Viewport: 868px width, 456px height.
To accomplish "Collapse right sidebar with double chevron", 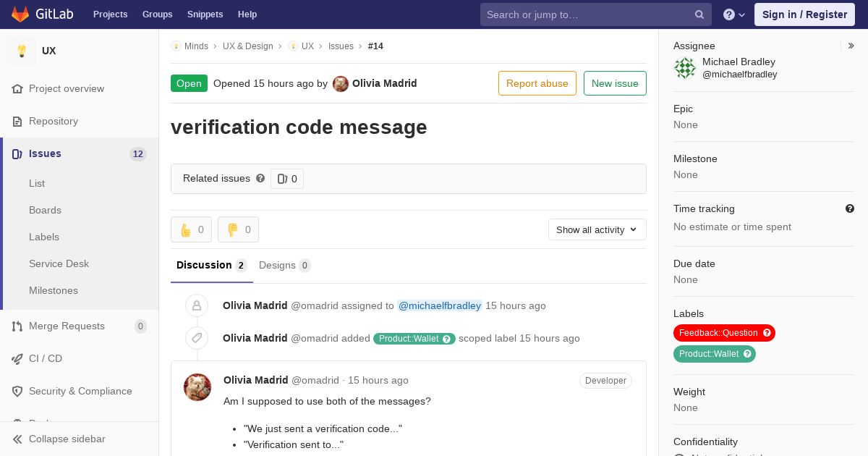I will [x=851, y=46].
